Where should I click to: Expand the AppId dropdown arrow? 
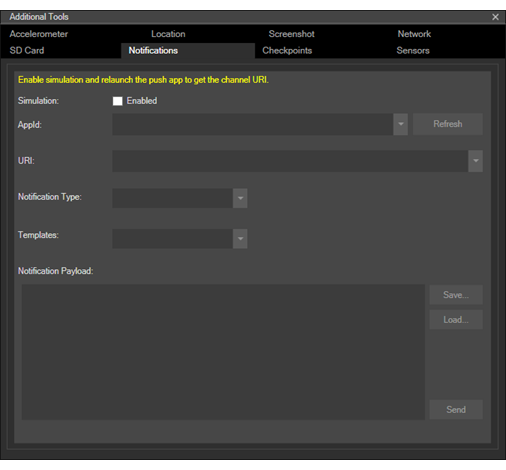pyautogui.click(x=400, y=124)
